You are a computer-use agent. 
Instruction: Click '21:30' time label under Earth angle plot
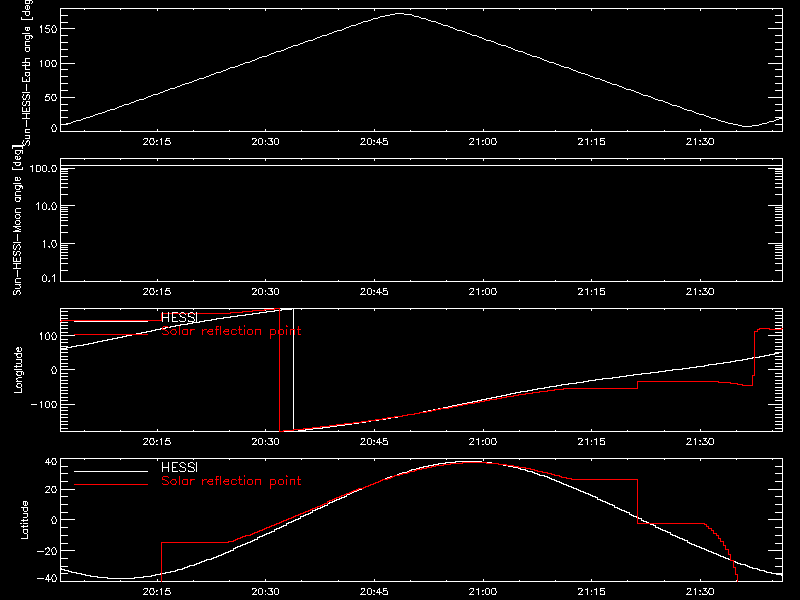700,142
